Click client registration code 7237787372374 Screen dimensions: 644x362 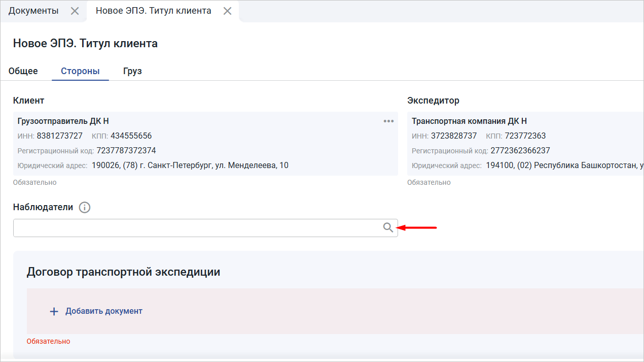coord(126,151)
